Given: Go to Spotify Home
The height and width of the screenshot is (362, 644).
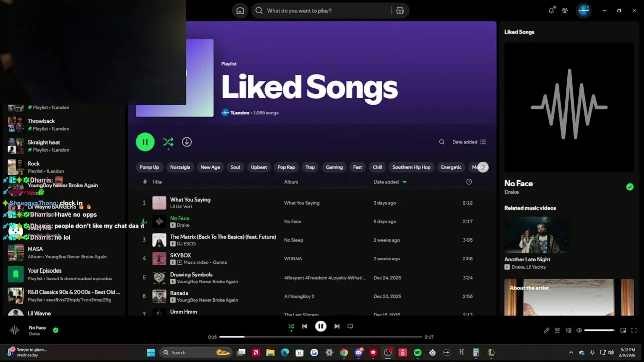Looking at the screenshot, I should pos(240,11).
